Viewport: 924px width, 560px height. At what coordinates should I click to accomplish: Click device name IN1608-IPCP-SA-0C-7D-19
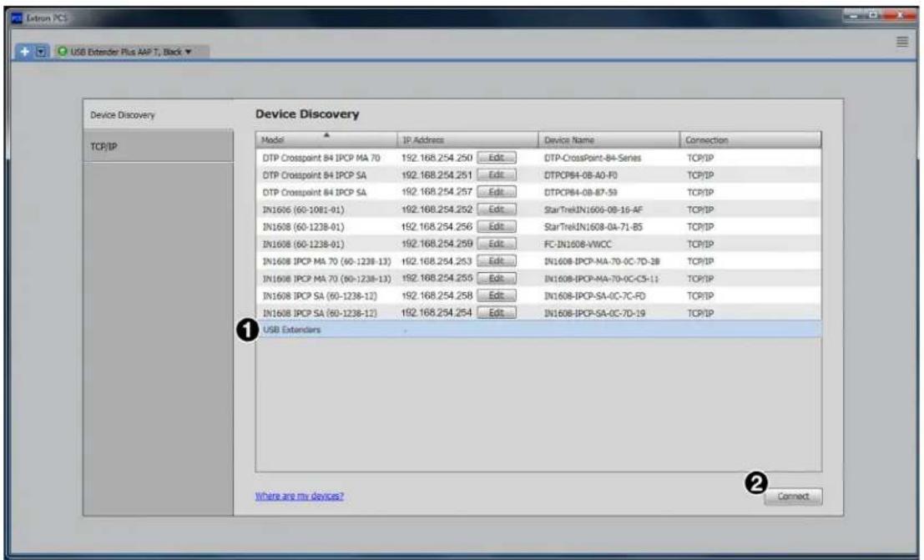[594, 313]
